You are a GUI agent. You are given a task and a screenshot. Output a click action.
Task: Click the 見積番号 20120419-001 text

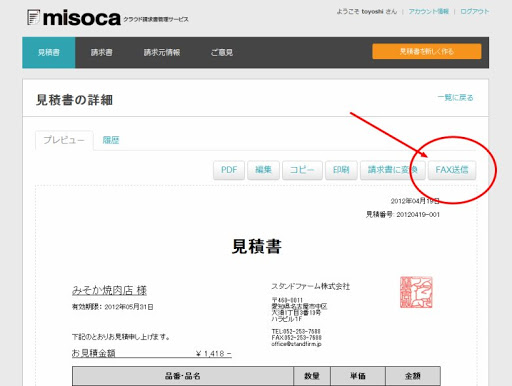point(403,214)
